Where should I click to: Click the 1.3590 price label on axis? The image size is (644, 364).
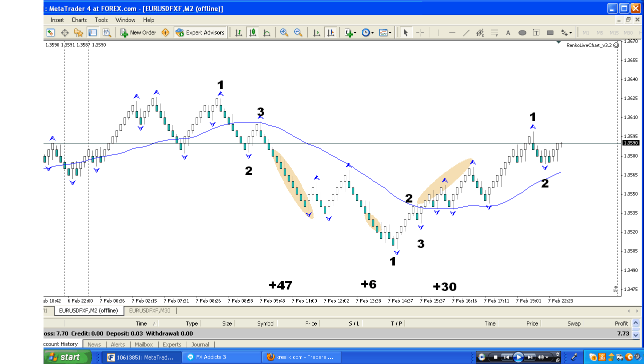630,143
